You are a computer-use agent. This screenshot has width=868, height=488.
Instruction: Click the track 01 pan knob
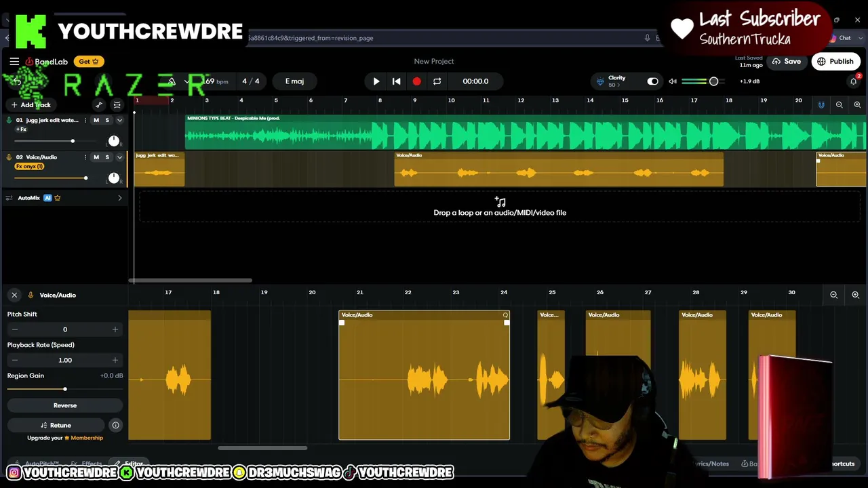(113, 141)
